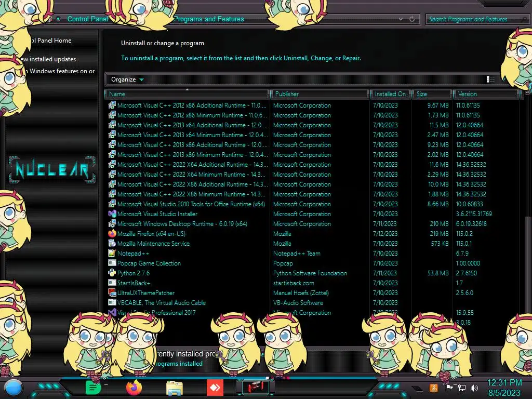Screen dimensions: 532x399
Task: Open Turn Windows features on or off link
Action: click(x=60, y=71)
